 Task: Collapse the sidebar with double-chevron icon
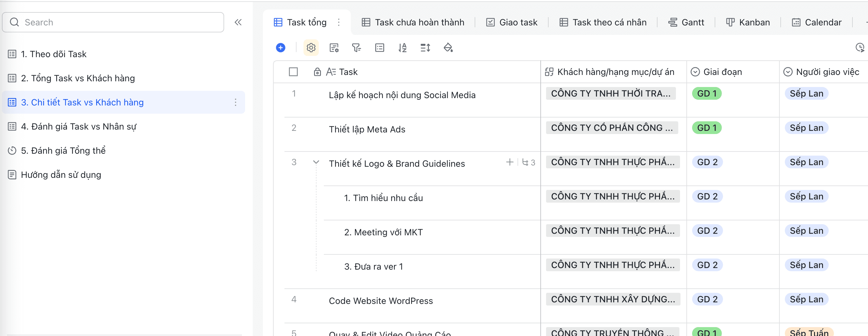(x=238, y=22)
